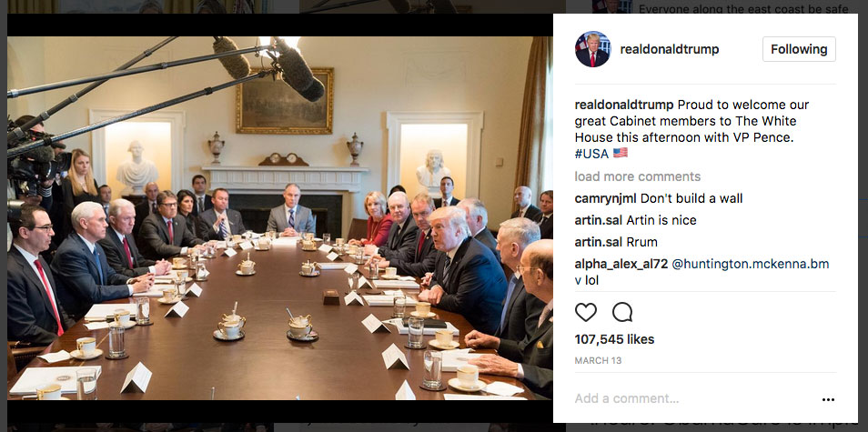
Task: Toggle the Following button
Action: pos(799,49)
